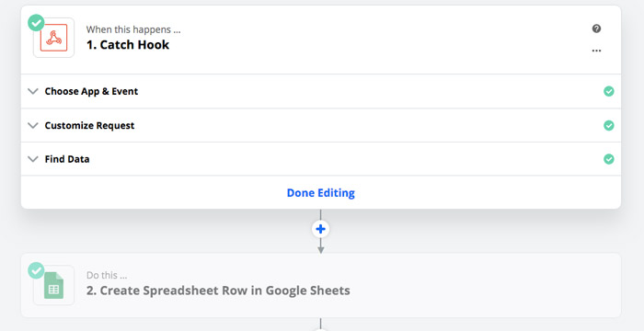Click the blue plus add-step button

(x=321, y=229)
